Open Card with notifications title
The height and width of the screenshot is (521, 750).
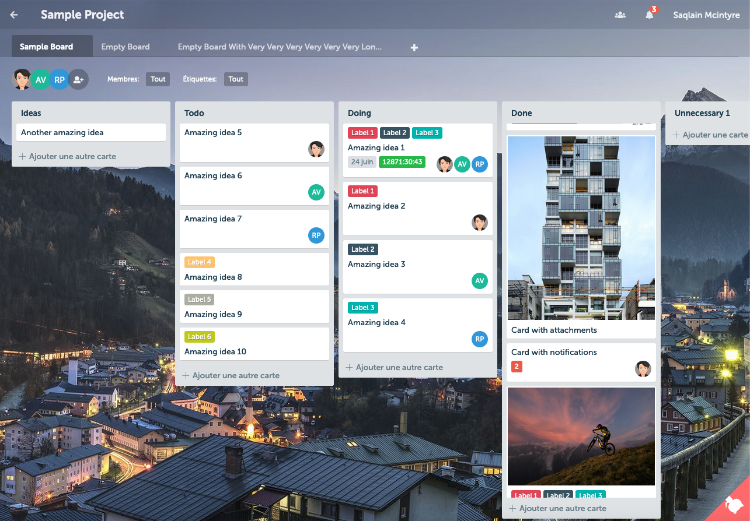coord(554,352)
